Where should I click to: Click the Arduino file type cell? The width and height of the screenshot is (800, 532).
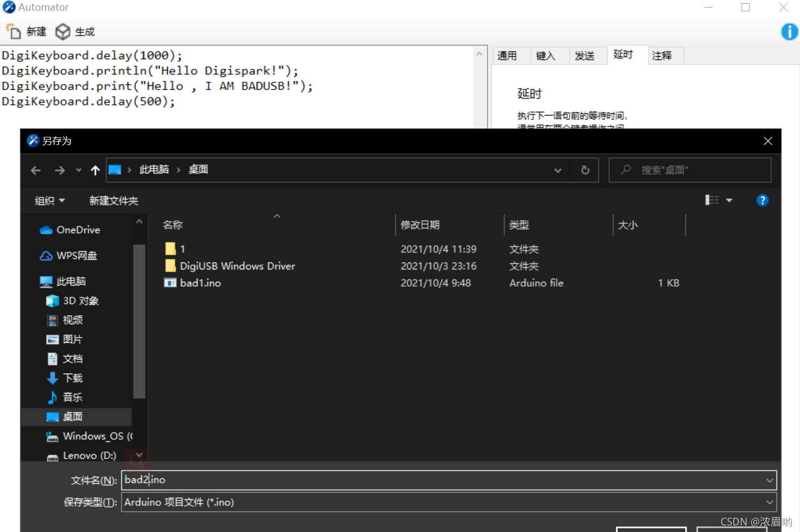pyautogui.click(x=536, y=283)
